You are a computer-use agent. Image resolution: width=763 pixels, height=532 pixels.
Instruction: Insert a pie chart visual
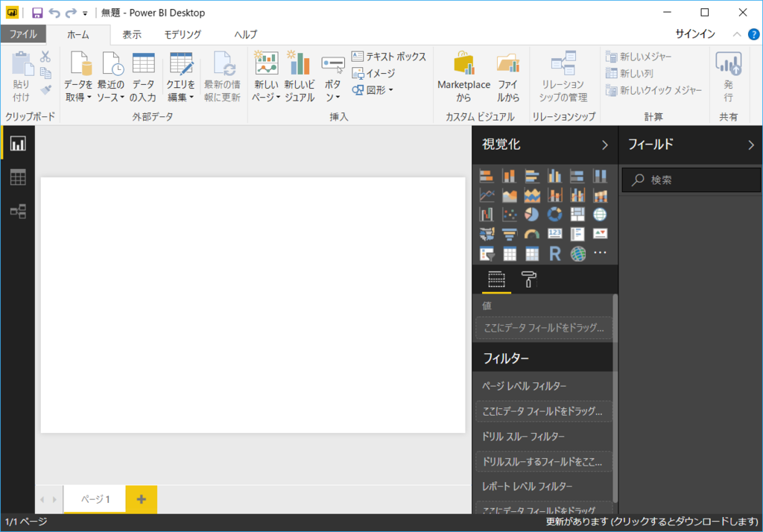pyautogui.click(x=532, y=214)
